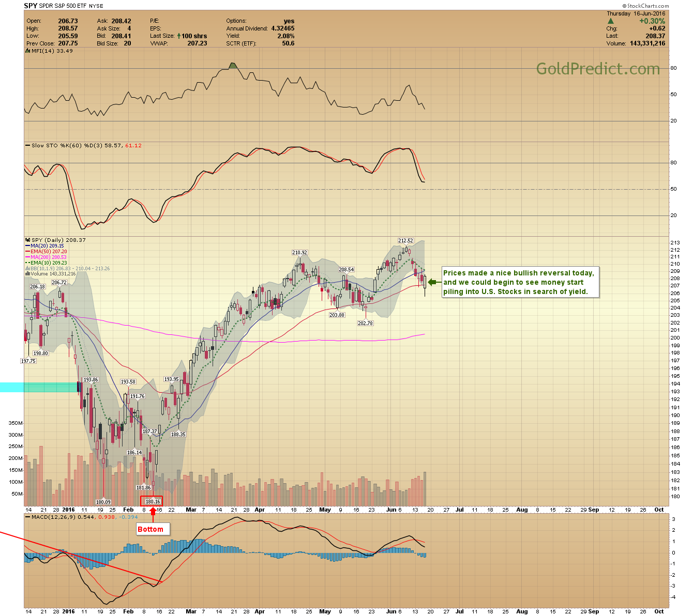Click the 187.37 price label

coord(150,432)
